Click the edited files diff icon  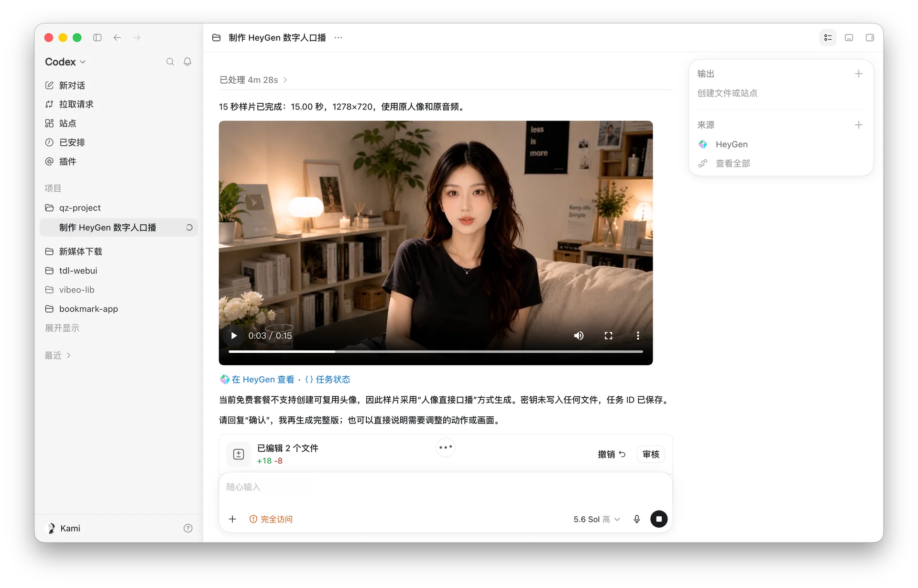[239, 454]
